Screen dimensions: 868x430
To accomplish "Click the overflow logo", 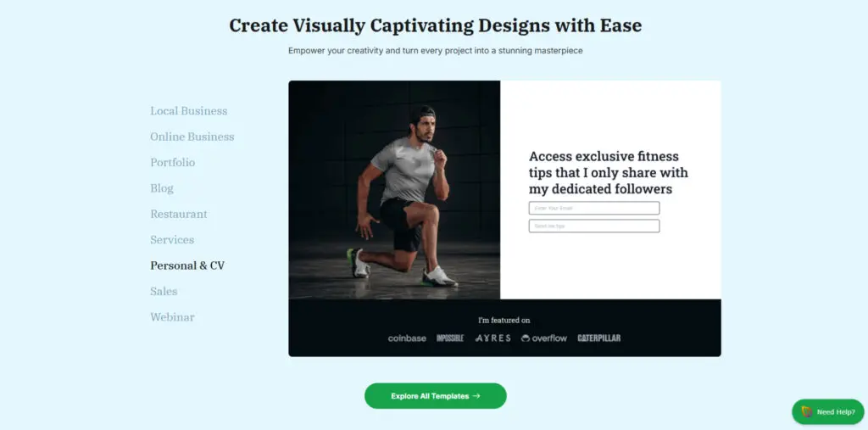I will pyautogui.click(x=543, y=338).
